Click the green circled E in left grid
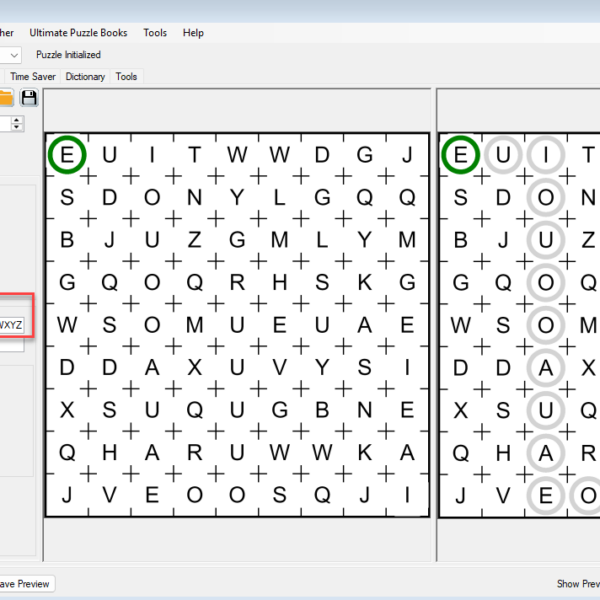The image size is (600, 600). point(67,155)
